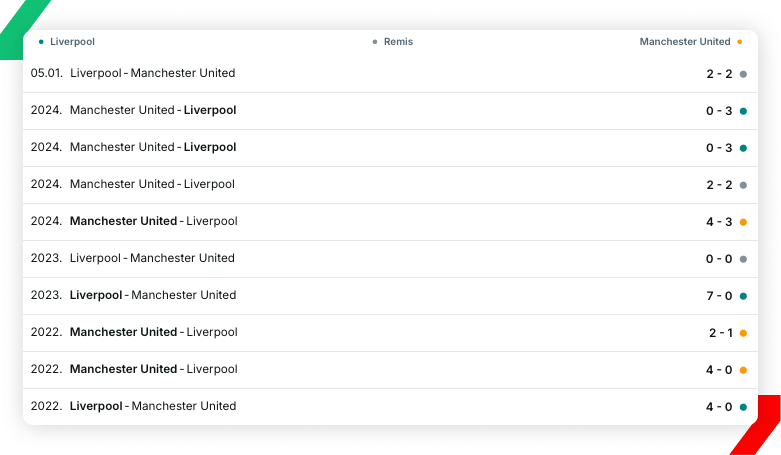Click the gray dot beside the 05.01. match score
Image resolution: width=781 pixels, height=455 pixels.
point(743,74)
